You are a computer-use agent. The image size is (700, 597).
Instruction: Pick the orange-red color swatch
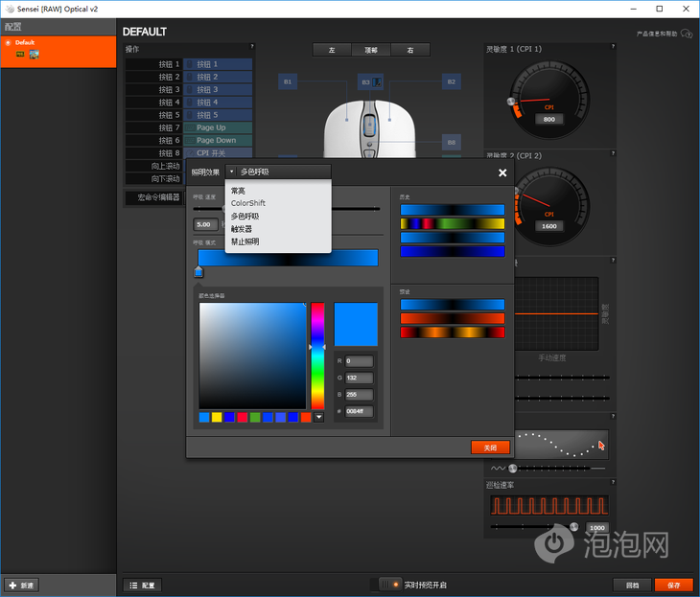pyautogui.click(x=306, y=417)
